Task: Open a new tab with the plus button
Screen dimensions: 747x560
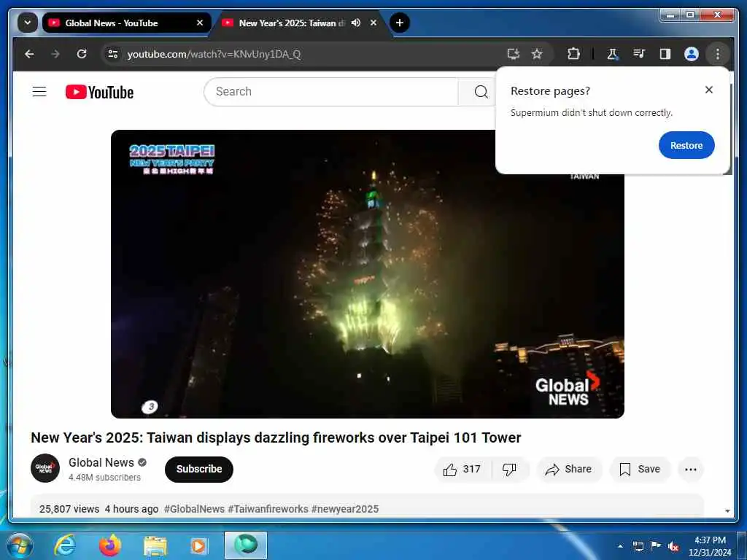Action: coord(400,23)
